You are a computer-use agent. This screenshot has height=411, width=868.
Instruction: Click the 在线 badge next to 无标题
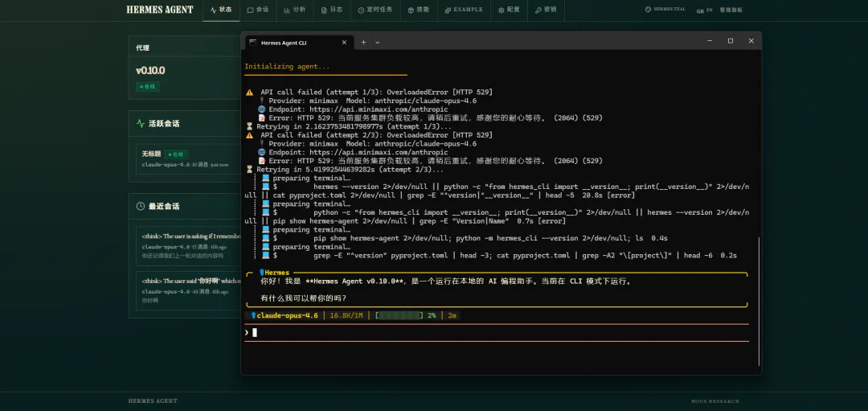coord(176,154)
